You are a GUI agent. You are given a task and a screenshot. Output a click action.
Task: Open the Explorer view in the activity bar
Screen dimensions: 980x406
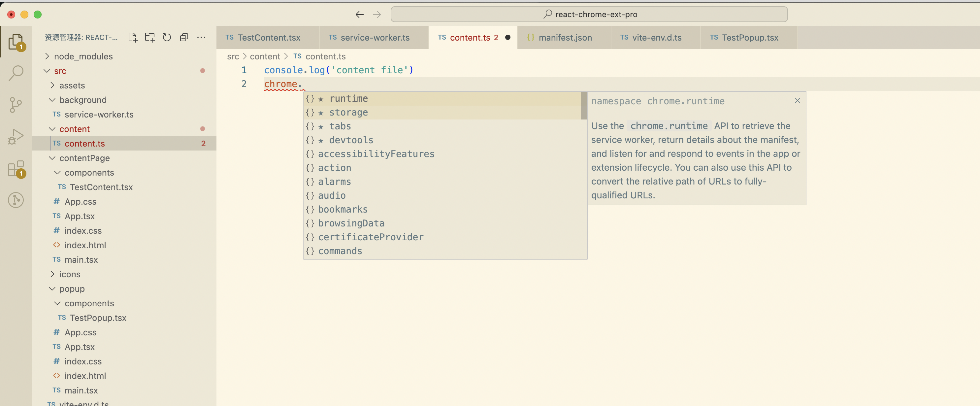click(x=16, y=42)
